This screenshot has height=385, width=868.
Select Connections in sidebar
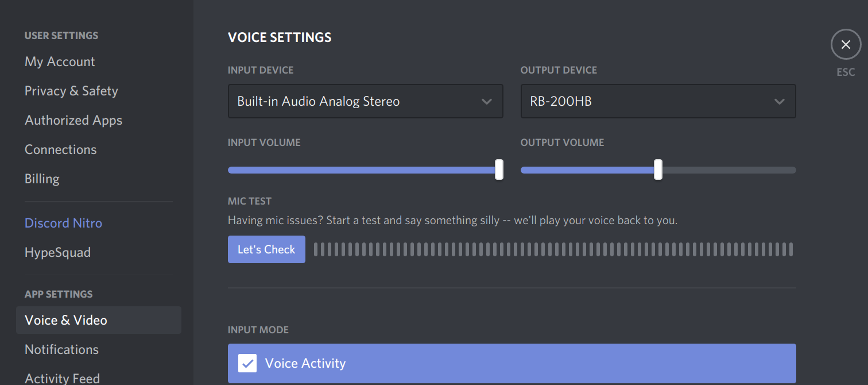point(60,149)
